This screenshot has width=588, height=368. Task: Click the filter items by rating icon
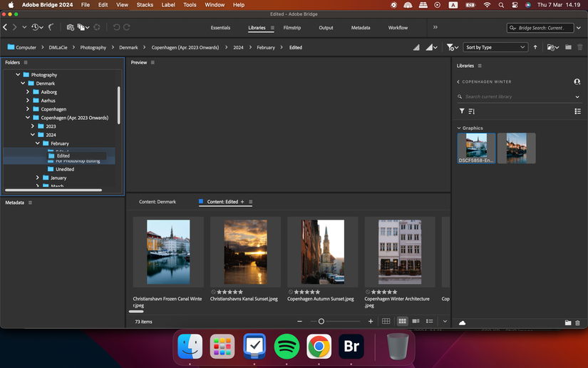tap(450, 47)
